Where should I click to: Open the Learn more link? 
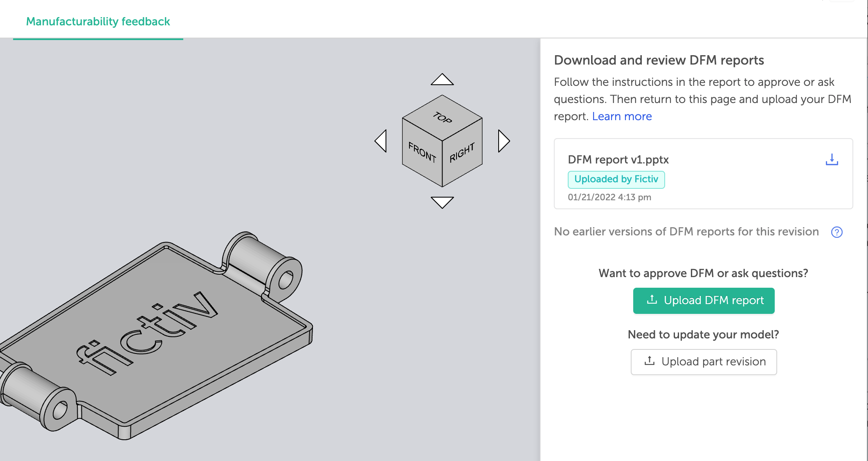[x=622, y=116]
